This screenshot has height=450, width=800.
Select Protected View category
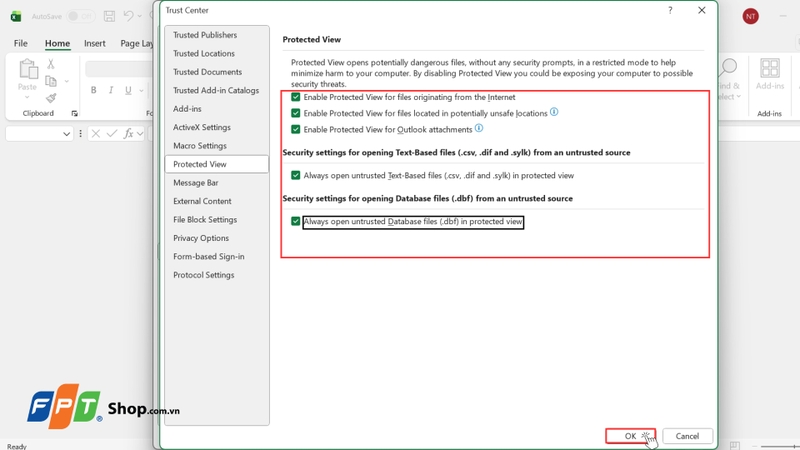pos(217,164)
